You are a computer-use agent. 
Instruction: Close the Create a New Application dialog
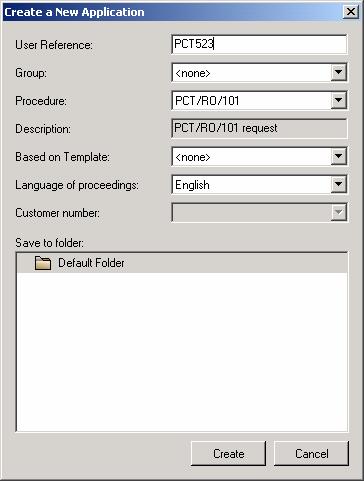tap(351, 12)
